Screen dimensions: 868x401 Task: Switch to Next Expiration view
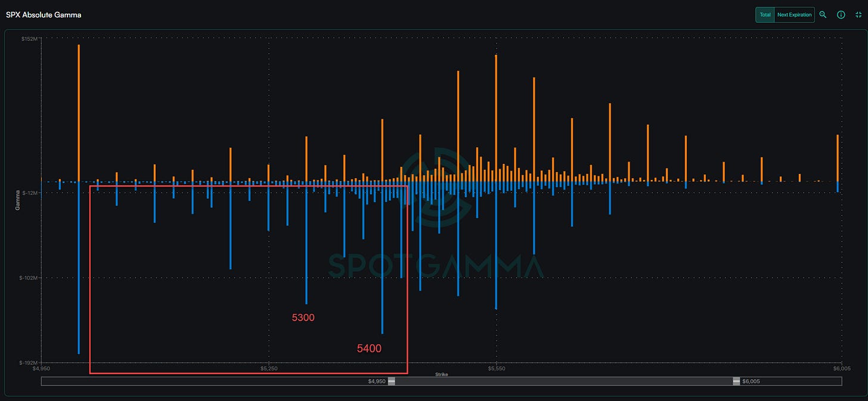[x=794, y=15]
